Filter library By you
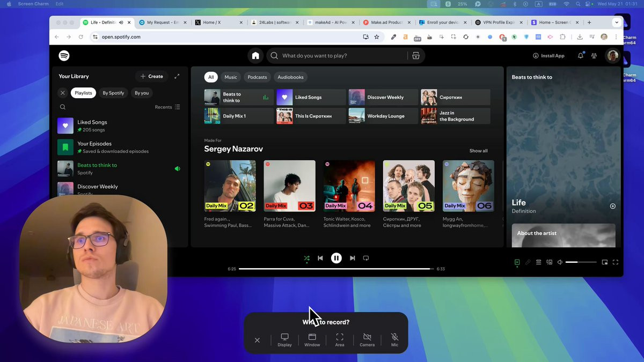The width and height of the screenshot is (644, 362). [142, 93]
